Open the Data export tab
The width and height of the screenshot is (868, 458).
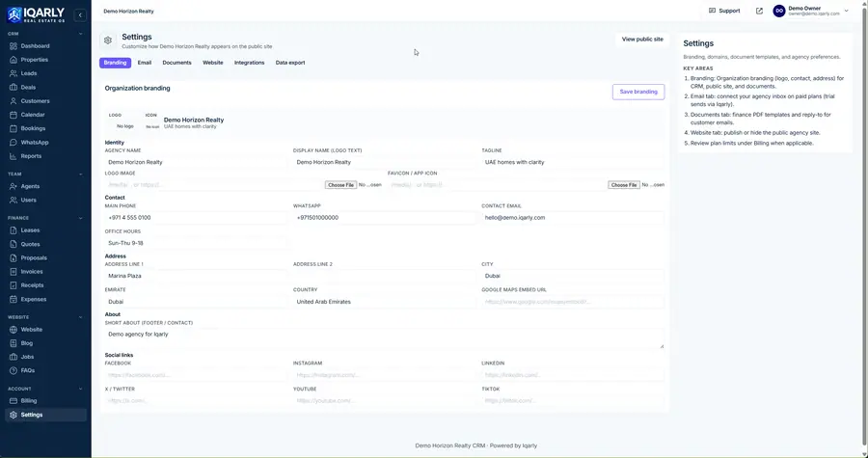coord(290,63)
